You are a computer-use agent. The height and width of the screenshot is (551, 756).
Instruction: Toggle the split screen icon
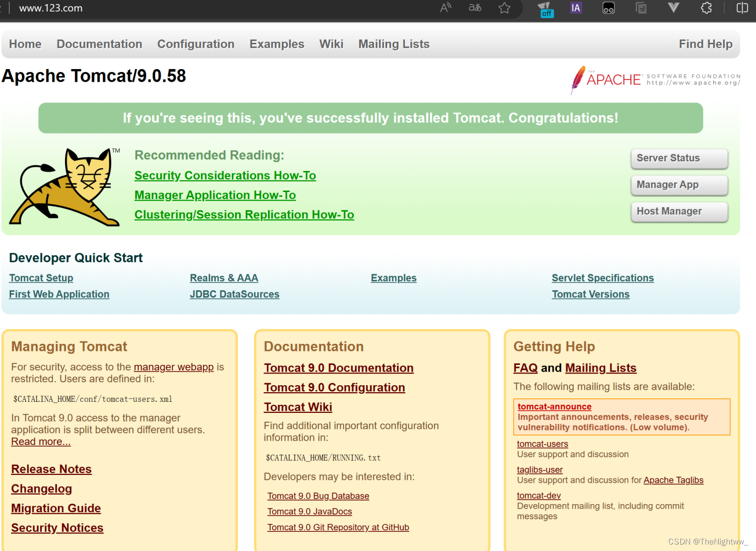742,8
